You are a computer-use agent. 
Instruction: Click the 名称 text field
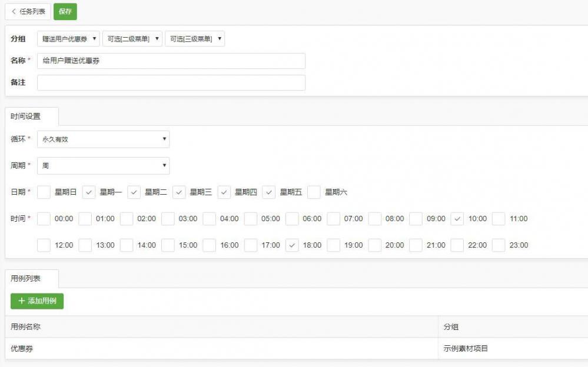171,61
